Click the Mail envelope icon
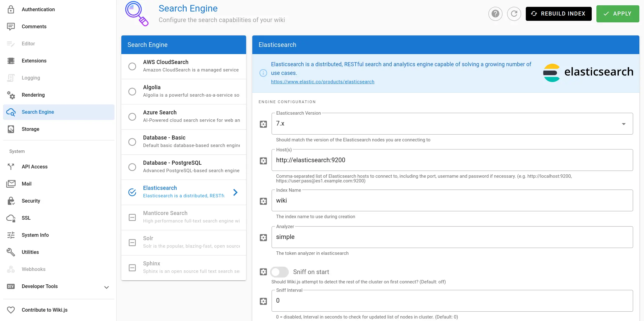This screenshot has width=644, height=321. coord(11,184)
